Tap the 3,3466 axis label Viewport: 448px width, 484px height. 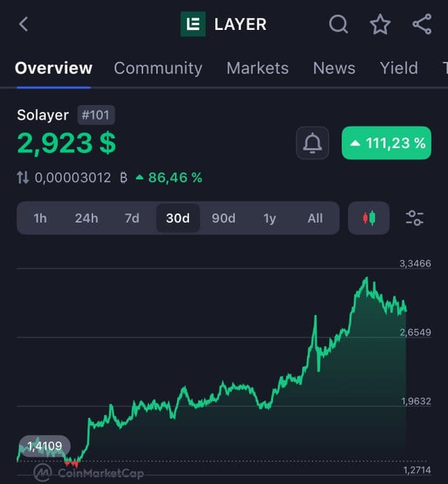415,263
